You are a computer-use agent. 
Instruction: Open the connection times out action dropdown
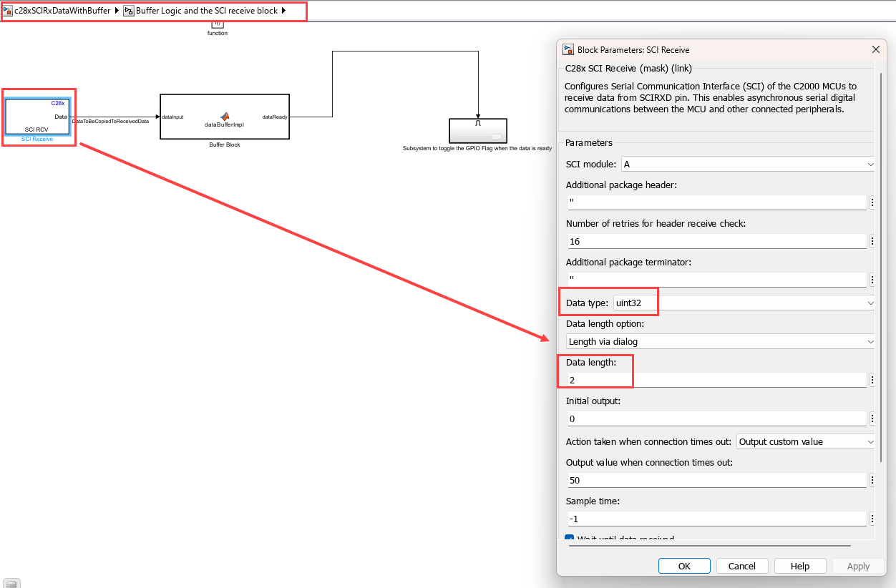[x=806, y=442]
